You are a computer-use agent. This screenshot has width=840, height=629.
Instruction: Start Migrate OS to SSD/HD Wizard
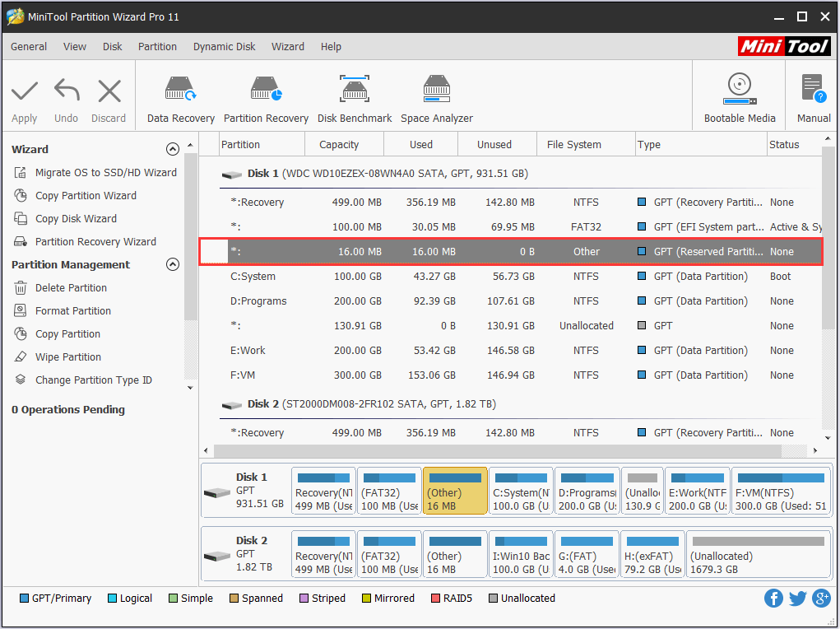(x=105, y=173)
